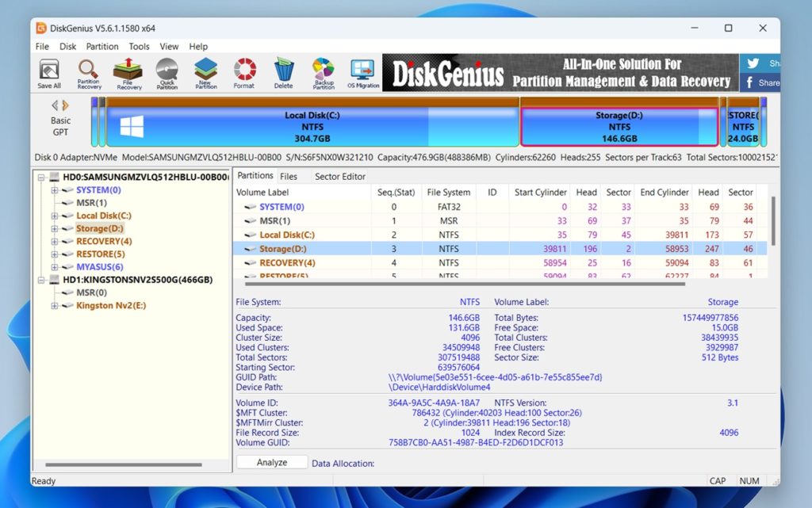Viewport: 812px width, 508px height.
Task: Open the Partition menu
Action: [x=102, y=47]
